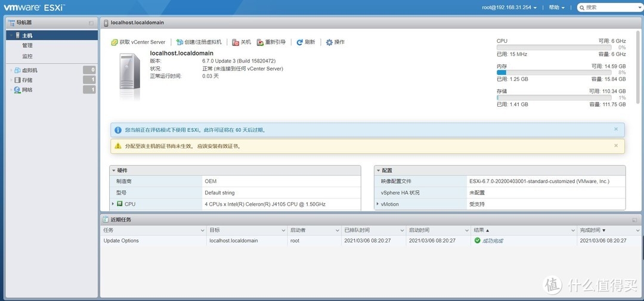Click the yellow warning triangle icon
This screenshot has width=644, height=301.
(118, 146)
